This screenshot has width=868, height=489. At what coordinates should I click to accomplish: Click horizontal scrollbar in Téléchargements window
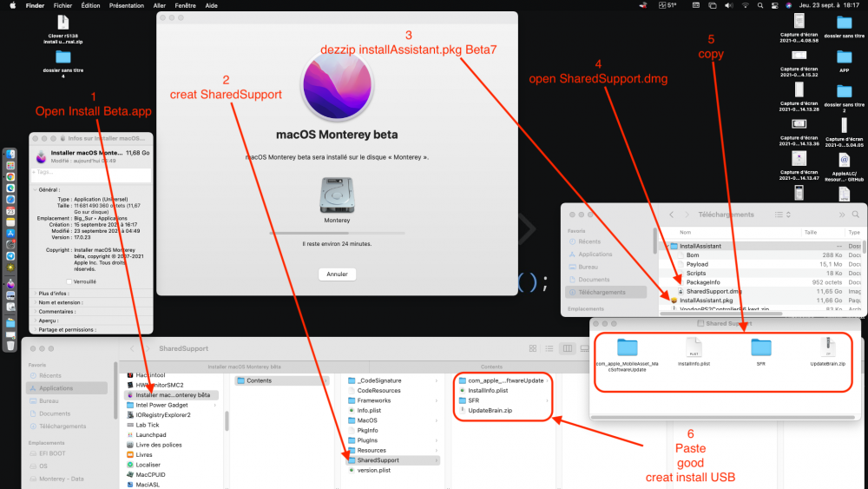(720, 314)
